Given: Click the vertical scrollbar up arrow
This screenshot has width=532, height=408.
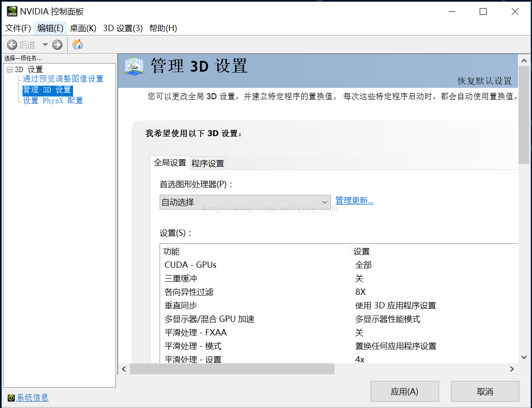Looking at the screenshot, I should point(524,61).
